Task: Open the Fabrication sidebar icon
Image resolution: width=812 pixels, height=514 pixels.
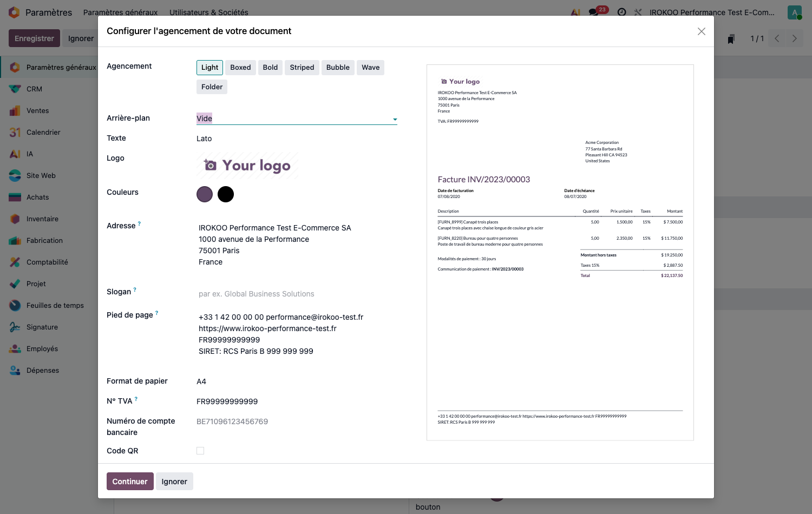Action: 15,240
